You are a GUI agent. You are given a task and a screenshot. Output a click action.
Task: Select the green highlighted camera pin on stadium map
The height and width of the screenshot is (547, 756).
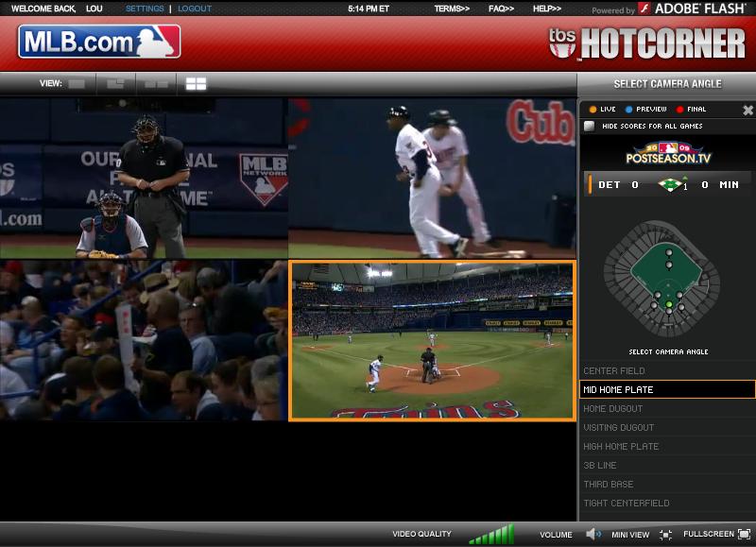click(669, 304)
